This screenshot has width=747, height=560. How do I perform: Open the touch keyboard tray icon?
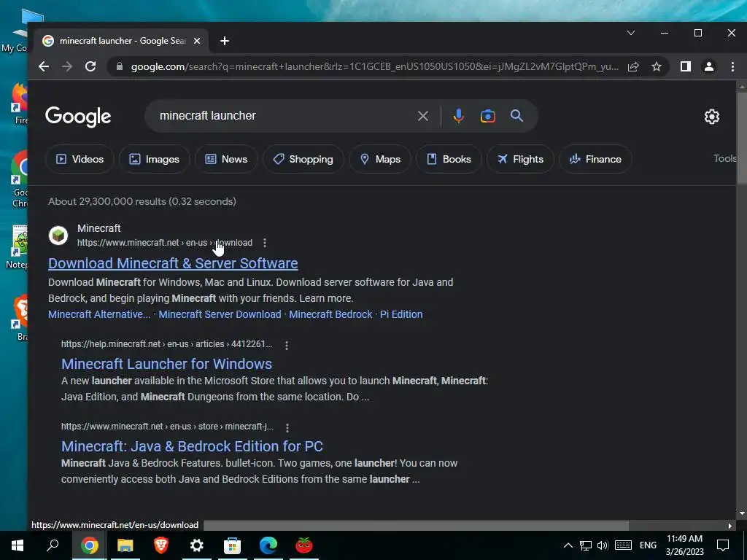[x=623, y=545]
